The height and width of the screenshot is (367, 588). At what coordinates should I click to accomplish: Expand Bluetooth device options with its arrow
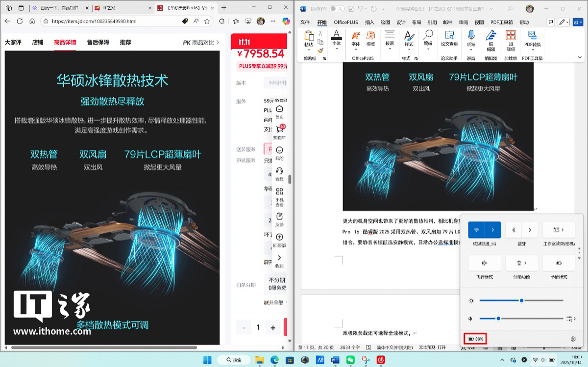tap(529, 230)
